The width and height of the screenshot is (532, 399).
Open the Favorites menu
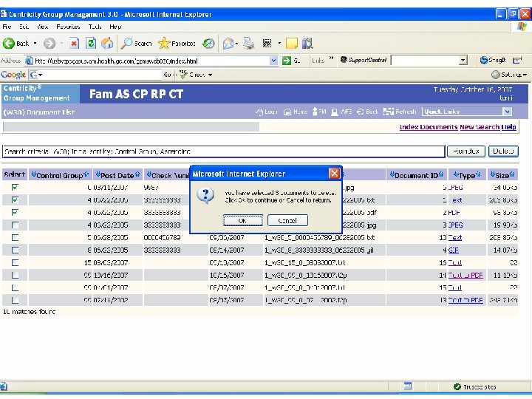68,27
